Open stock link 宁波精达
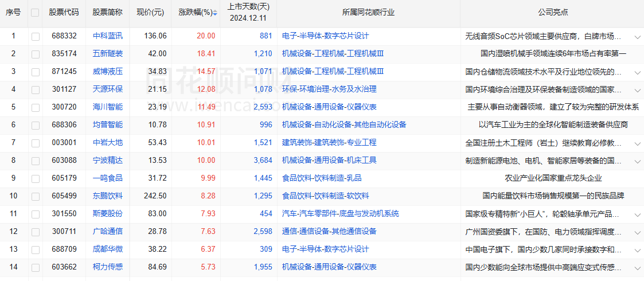The width and height of the screenshot is (644, 281). [x=108, y=160]
